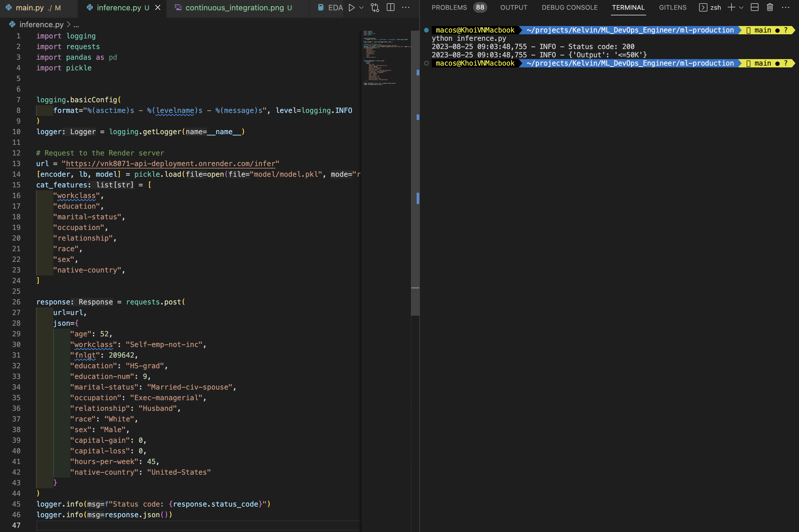Kill the terminal with trash icon
Image resolution: width=799 pixels, height=532 pixels.
pyautogui.click(x=770, y=7)
